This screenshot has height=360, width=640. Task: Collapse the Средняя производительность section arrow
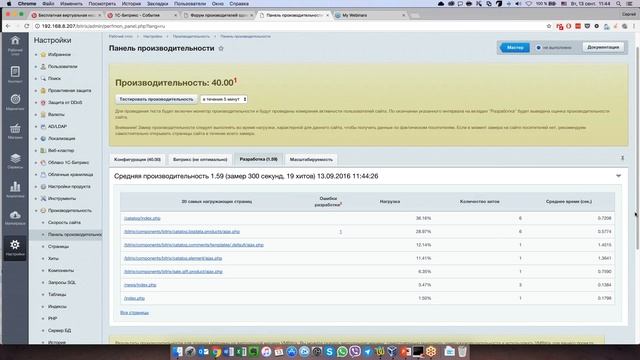tap(618, 176)
